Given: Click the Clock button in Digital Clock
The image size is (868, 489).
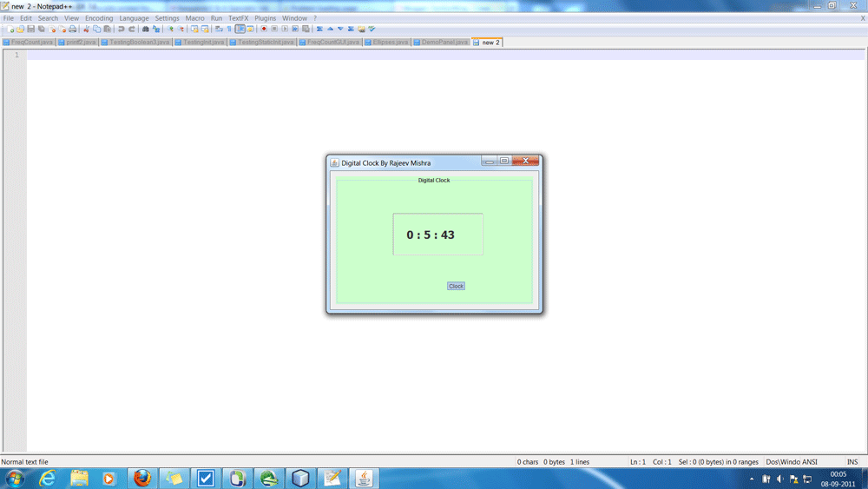Looking at the screenshot, I should tap(456, 287).
